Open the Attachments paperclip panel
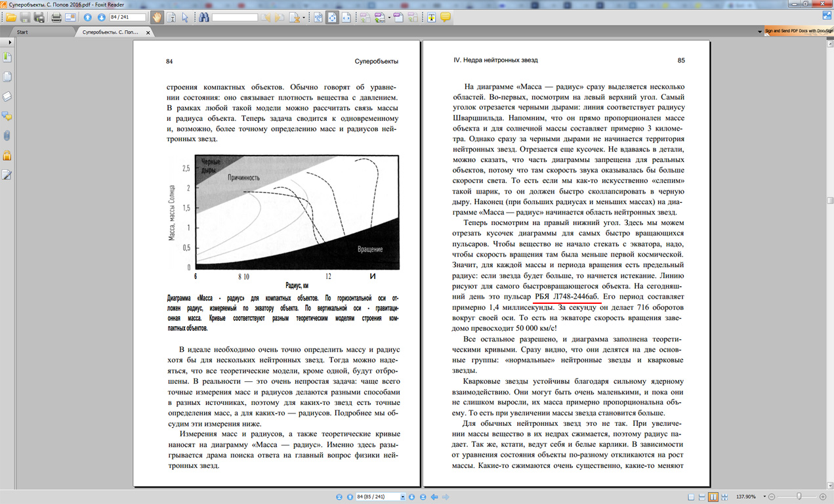 click(x=7, y=136)
